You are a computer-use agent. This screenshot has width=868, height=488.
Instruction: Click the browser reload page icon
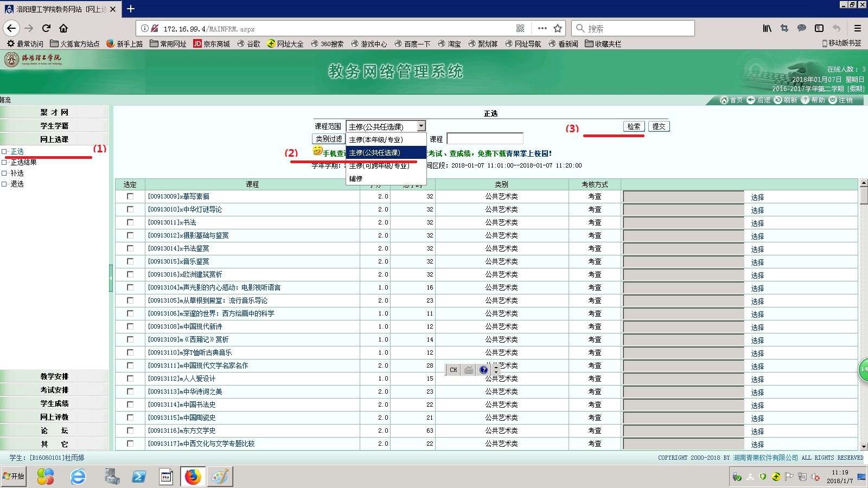[46, 28]
